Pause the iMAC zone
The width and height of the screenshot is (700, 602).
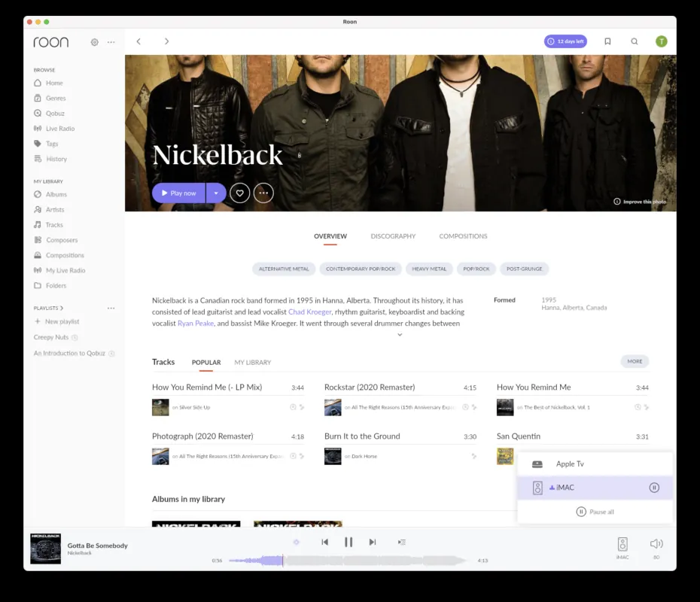pos(654,488)
